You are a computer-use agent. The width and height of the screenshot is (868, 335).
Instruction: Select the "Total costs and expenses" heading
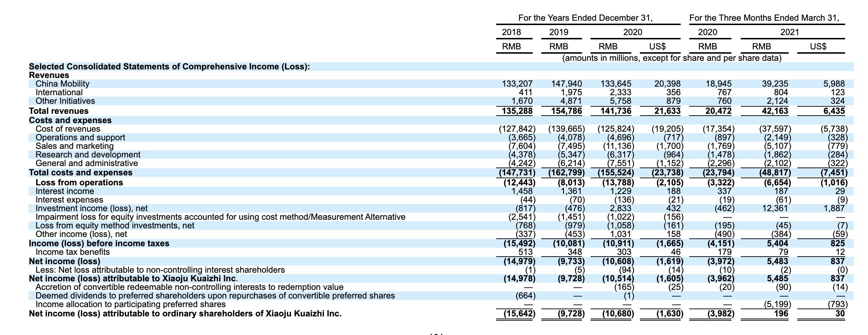pos(80,173)
